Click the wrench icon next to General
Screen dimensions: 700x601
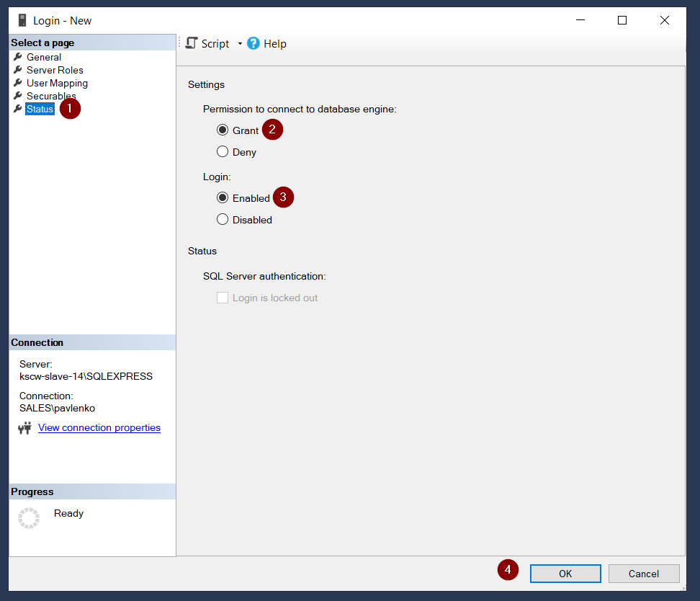tap(18, 57)
